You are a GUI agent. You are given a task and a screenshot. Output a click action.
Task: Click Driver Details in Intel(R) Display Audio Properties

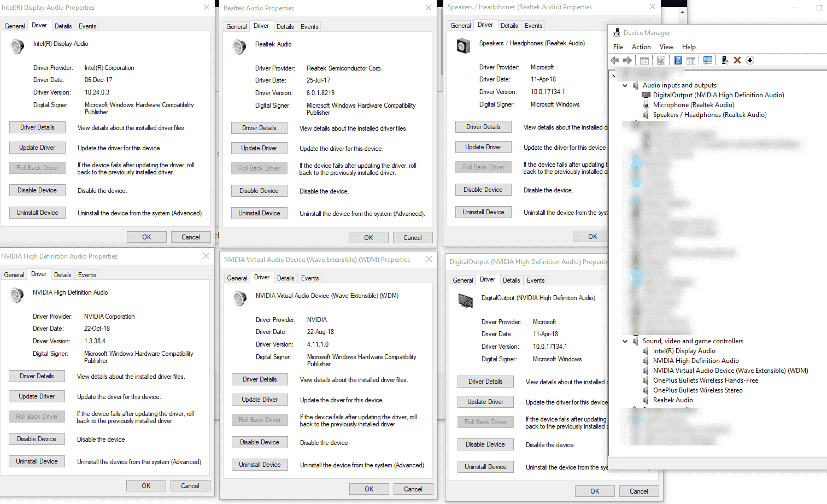tap(37, 127)
